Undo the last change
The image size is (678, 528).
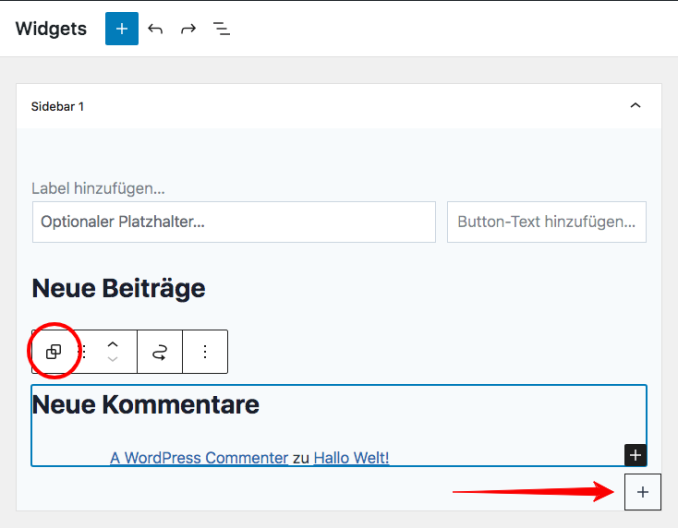pos(155,29)
